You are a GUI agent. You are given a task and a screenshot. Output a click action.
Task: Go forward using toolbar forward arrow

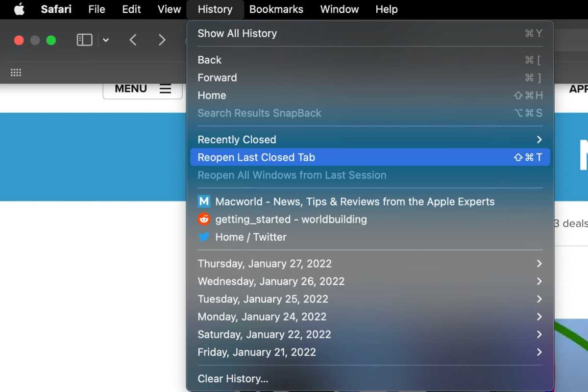tap(162, 40)
